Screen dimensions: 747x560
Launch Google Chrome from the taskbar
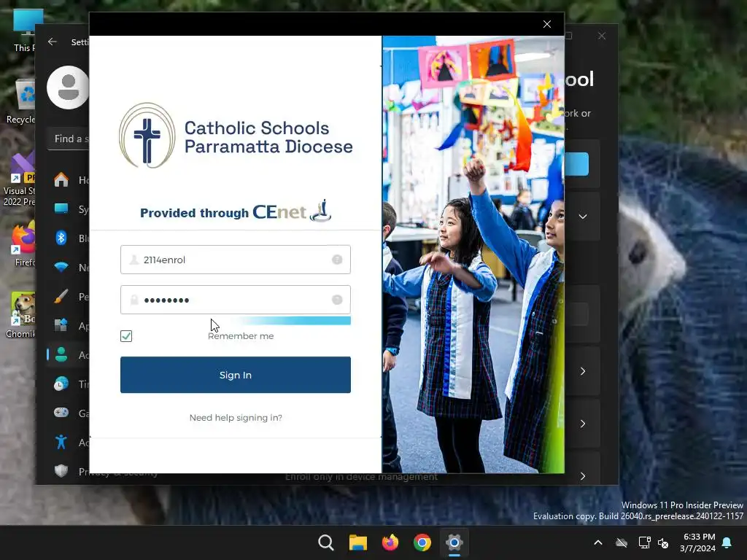pos(422,542)
